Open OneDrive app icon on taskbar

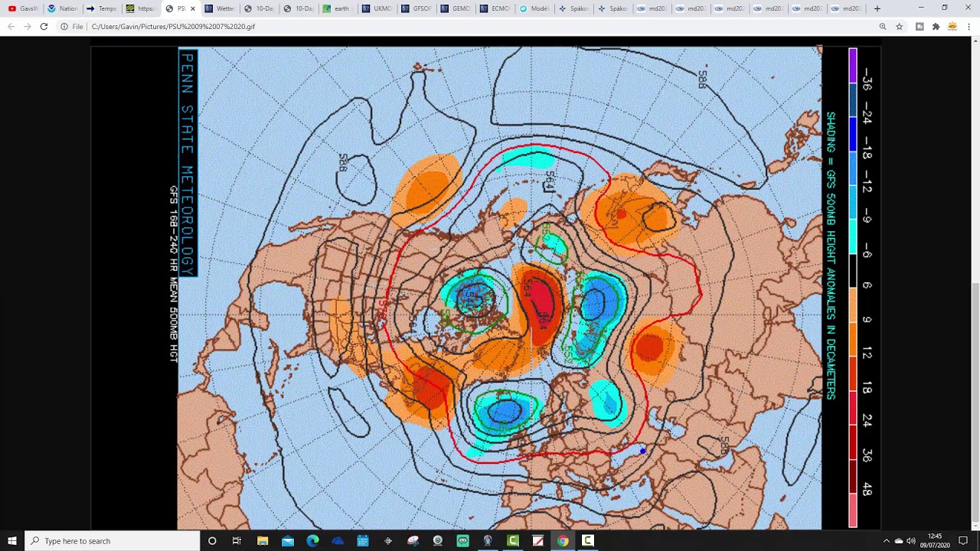pyautogui.click(x=338, y=541)
